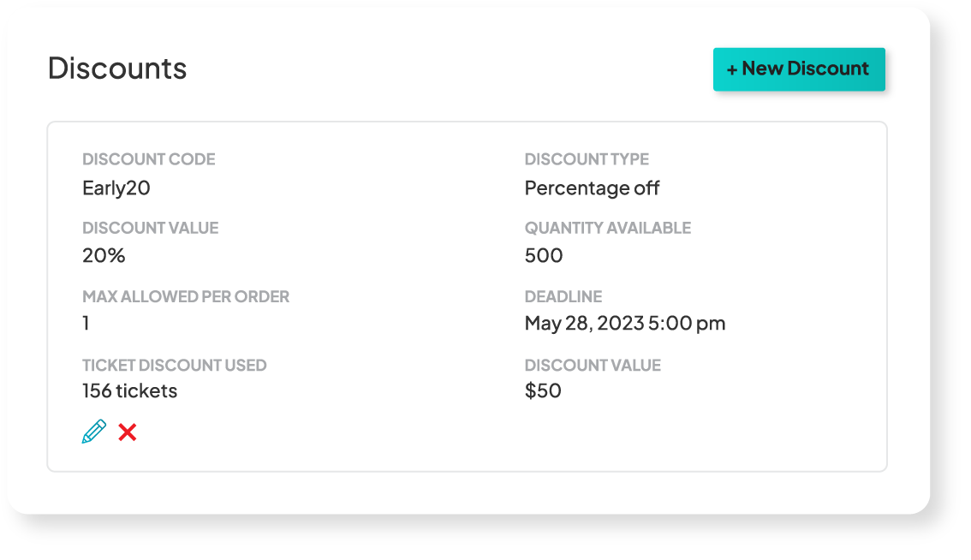The height and width of the screenshot is (560, 971).
Task: Select the Discounts heading
Action: click(x=117, y=69)
